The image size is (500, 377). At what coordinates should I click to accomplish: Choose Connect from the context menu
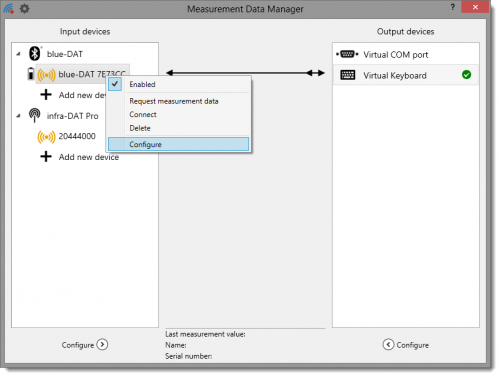pyautogui.click(x=143, y=114)
